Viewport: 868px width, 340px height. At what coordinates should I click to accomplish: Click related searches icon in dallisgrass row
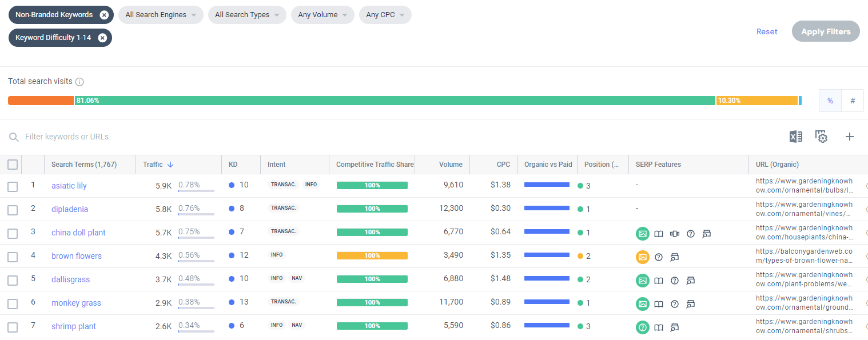point(691,281)
